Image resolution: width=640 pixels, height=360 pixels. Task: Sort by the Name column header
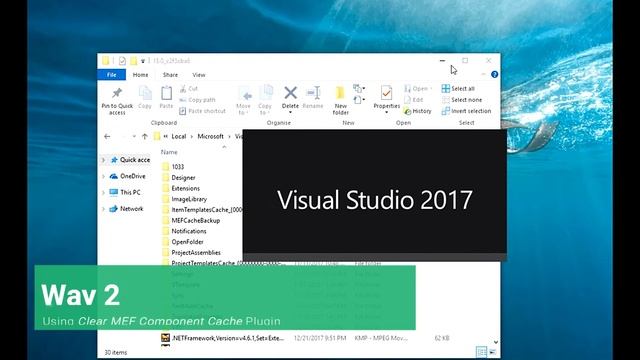pyautogui.click(x=169, y=152)
